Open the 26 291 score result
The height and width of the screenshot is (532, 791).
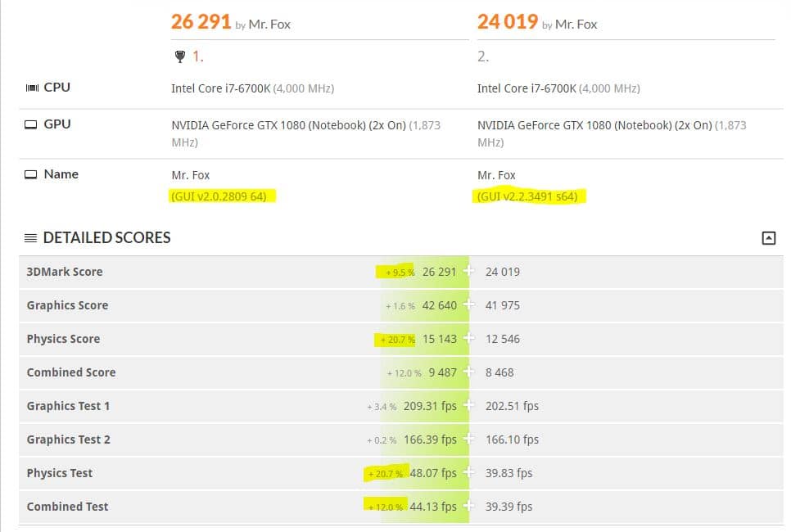(201, 21)
